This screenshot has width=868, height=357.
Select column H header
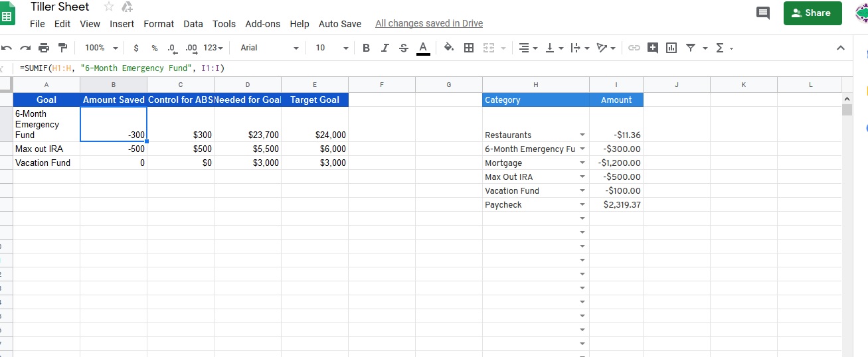536,84
